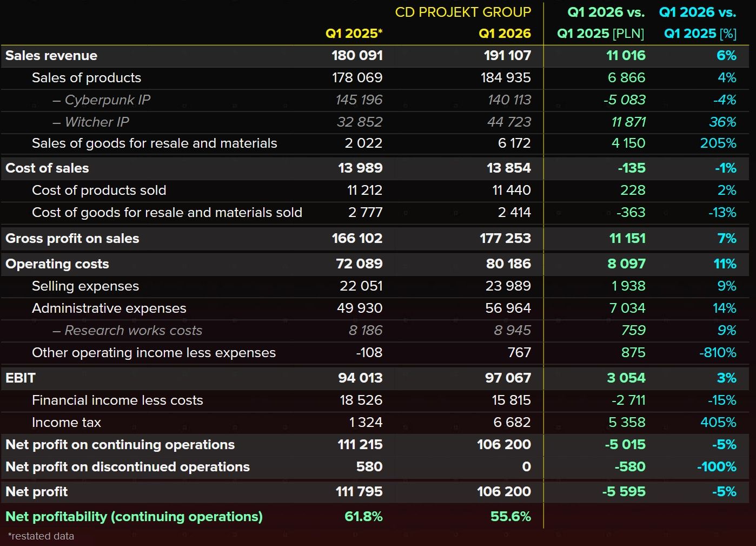Viewport: 756px width, 546px height.
Task: Click Sales of goods for resale and materials
Action: (155, 143)
